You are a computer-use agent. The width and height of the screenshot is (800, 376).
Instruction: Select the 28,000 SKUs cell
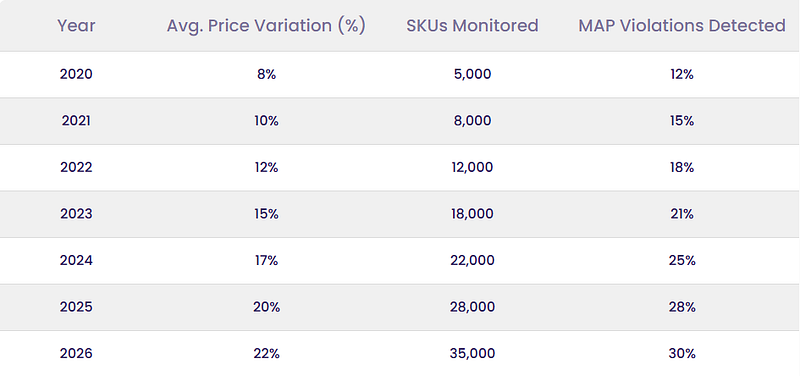point(472,307)
